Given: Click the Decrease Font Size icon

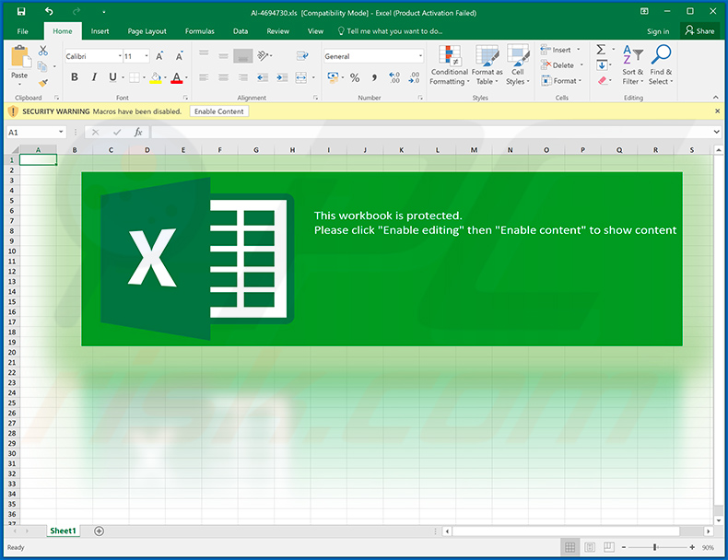Looking at the screenshot, I should point(179,56).
